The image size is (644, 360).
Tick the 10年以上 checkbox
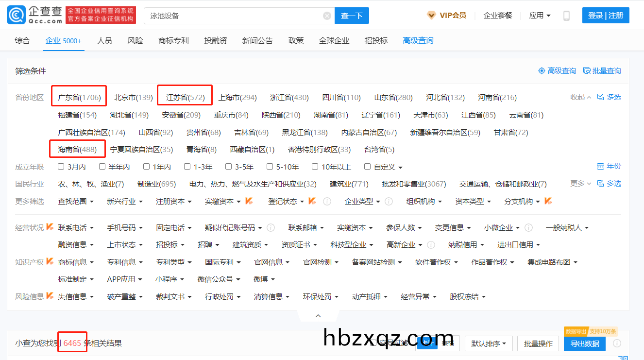[x=315, y=167]
